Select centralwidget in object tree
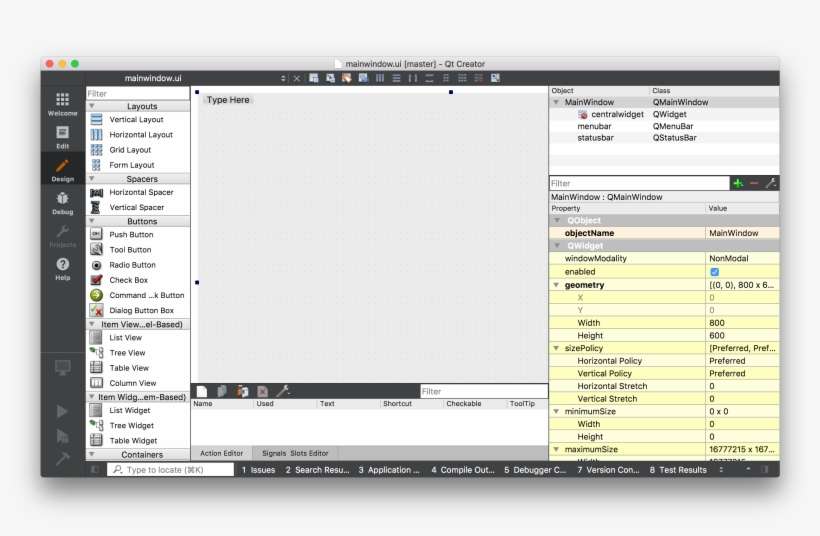The width and height of the screenshot is (820, 536). [x=617, y=114]
